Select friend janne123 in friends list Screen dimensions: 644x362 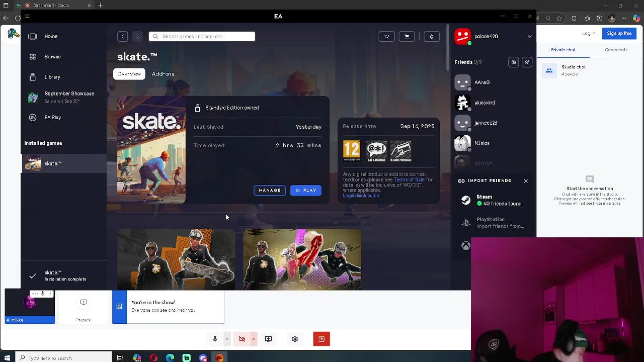tap(493, 123)
